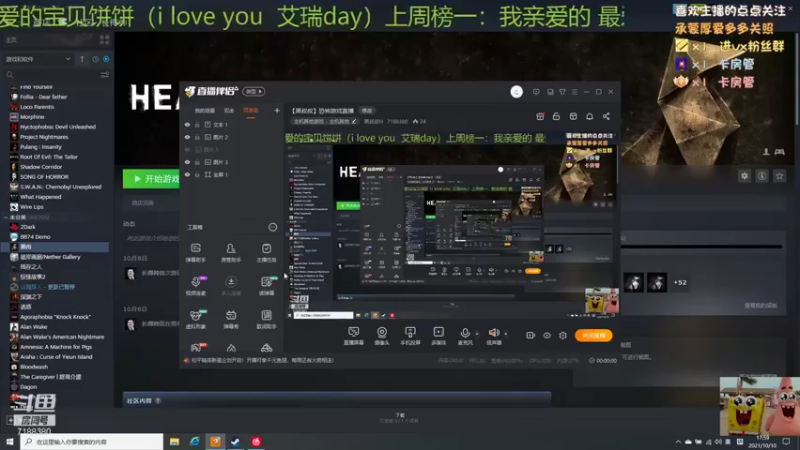The image size is (800, 450).
Task: Open File Explorer from the taskbar
Action: (x=174, y=442)
